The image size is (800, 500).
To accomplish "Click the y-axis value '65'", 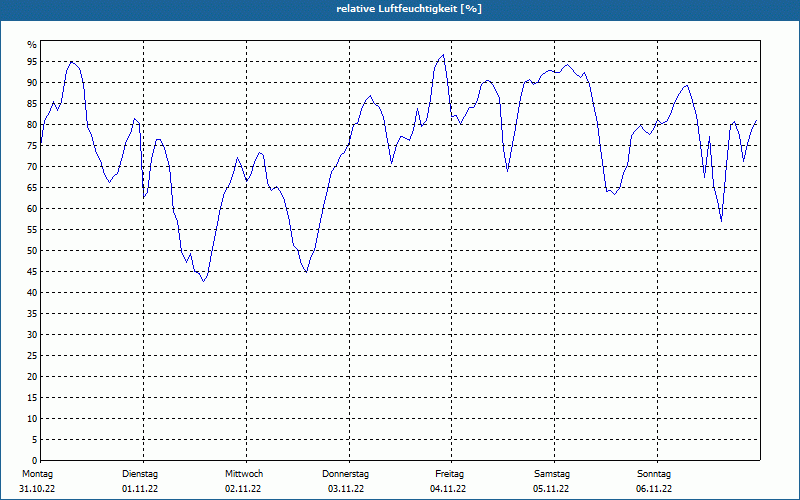I will tap(32, 188).
